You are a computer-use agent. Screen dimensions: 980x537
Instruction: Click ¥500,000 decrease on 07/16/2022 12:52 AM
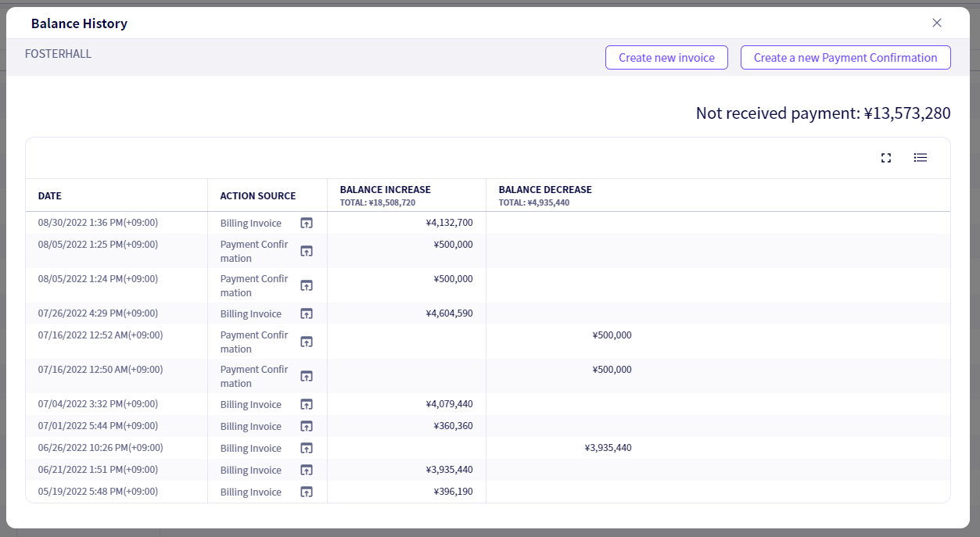point(612,335)
